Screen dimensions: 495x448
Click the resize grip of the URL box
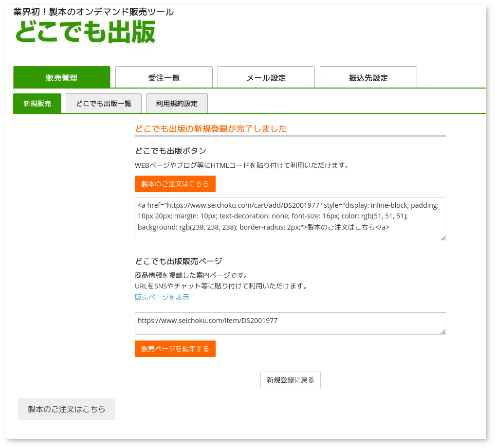coord(443,331)
